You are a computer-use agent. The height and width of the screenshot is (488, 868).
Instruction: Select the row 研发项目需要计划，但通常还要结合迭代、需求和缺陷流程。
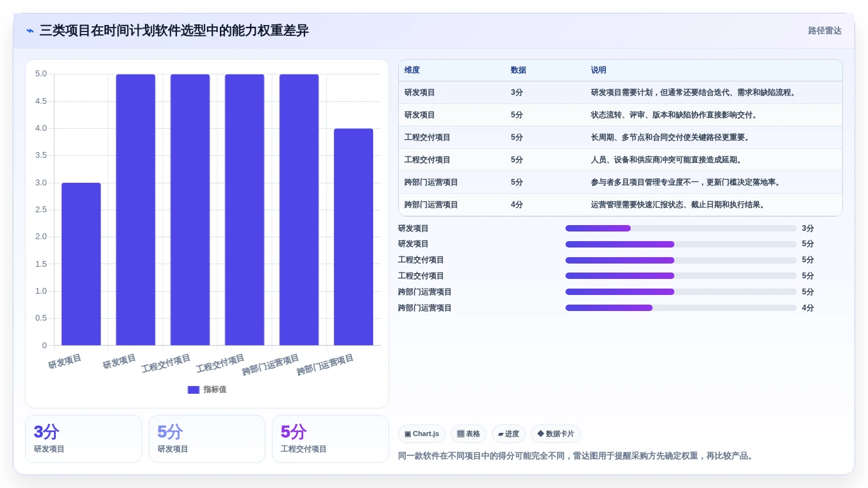coord(620,92)
